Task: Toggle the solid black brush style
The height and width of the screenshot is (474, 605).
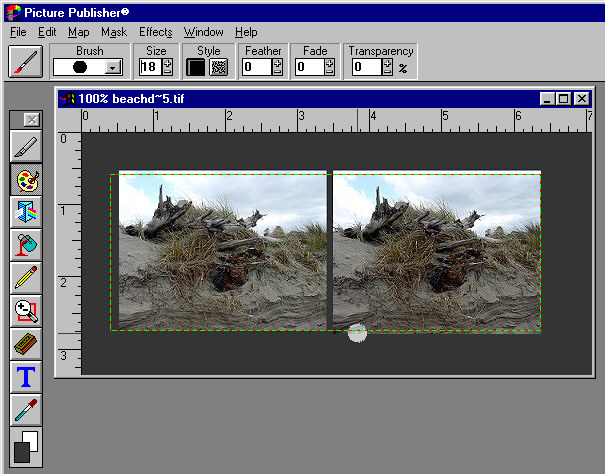Action: click(x=197, y=67)
